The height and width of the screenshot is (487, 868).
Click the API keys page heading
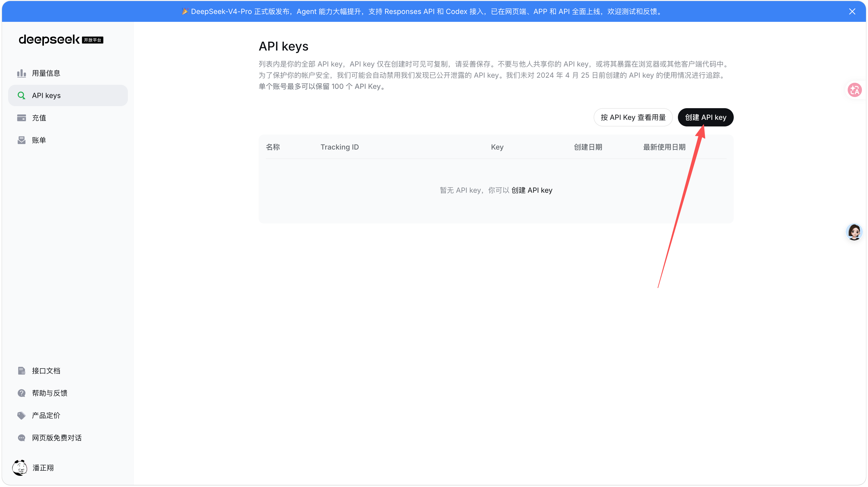point(283,46)
